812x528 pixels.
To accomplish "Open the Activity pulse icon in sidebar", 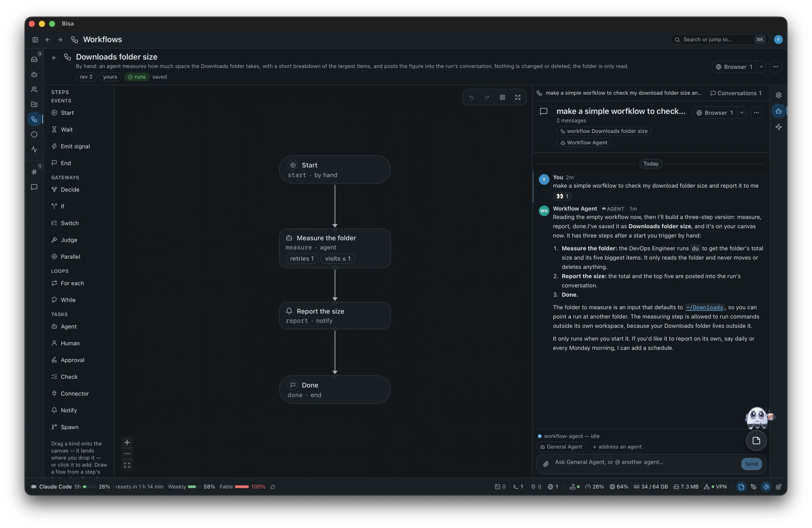I will click(x=35, y=149).
